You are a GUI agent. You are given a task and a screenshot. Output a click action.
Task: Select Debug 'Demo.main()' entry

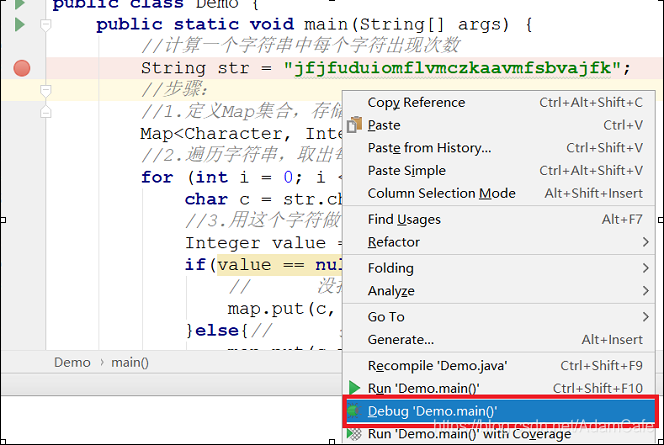pyautogui.click(x=500, y=411)
